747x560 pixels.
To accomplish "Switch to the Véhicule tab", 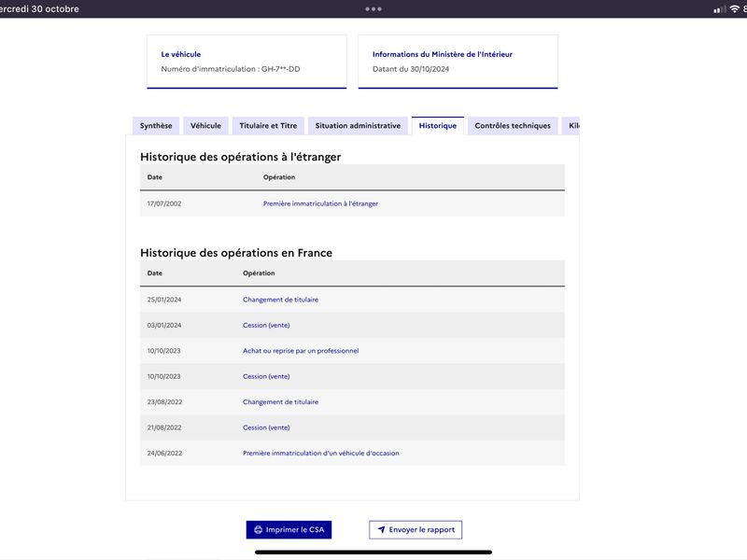I will coord(205,126).
